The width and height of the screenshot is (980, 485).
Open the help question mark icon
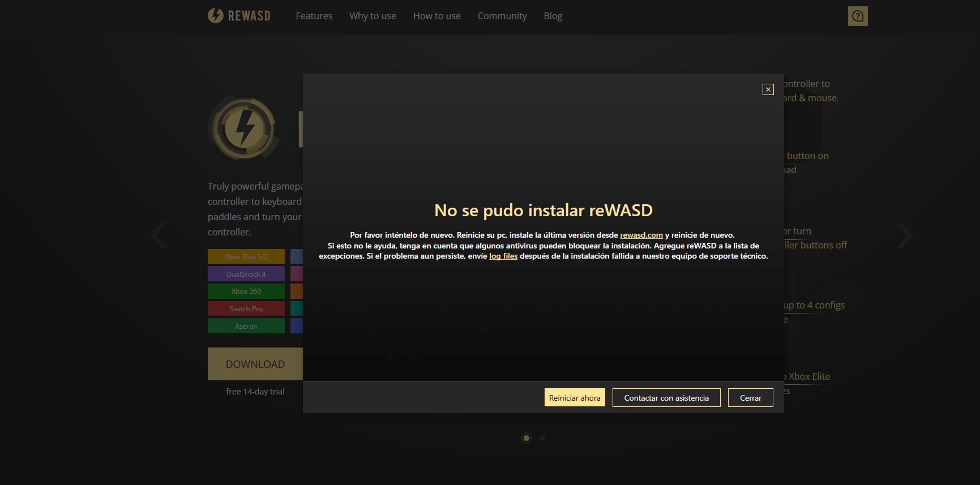click(x=857, y=16)
